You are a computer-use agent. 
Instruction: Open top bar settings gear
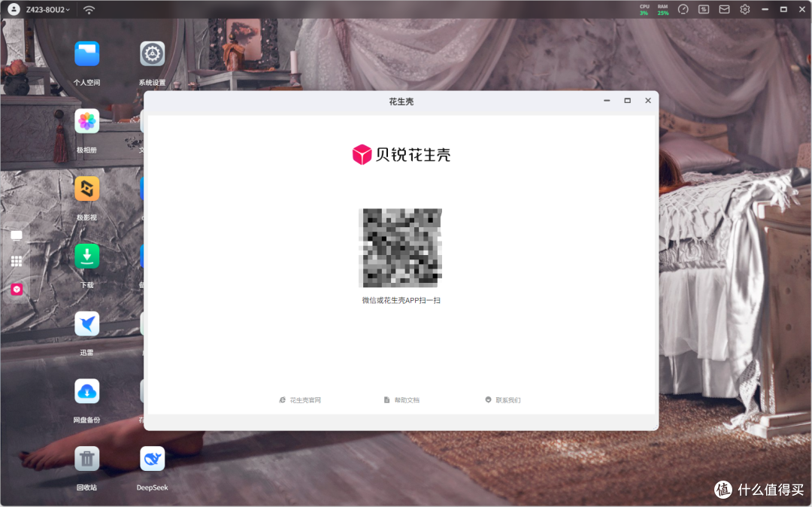pyautogui.click(x=744, y=9)
